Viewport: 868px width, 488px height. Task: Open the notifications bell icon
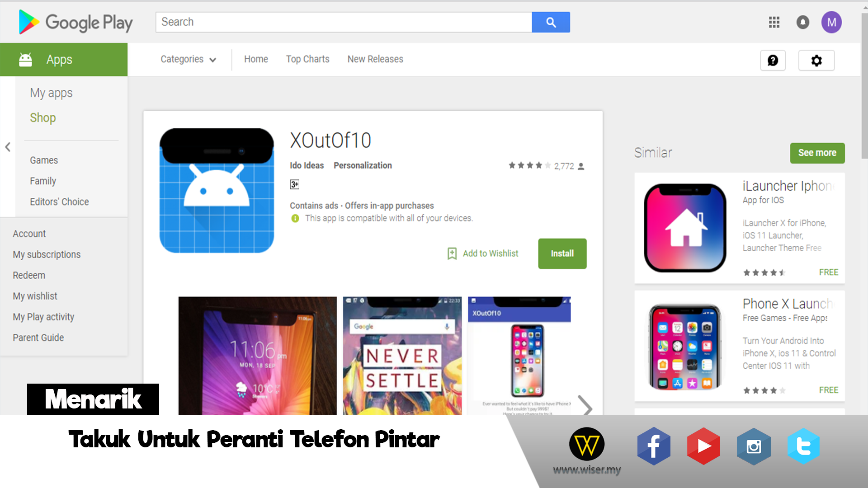(x=802, y=22)
